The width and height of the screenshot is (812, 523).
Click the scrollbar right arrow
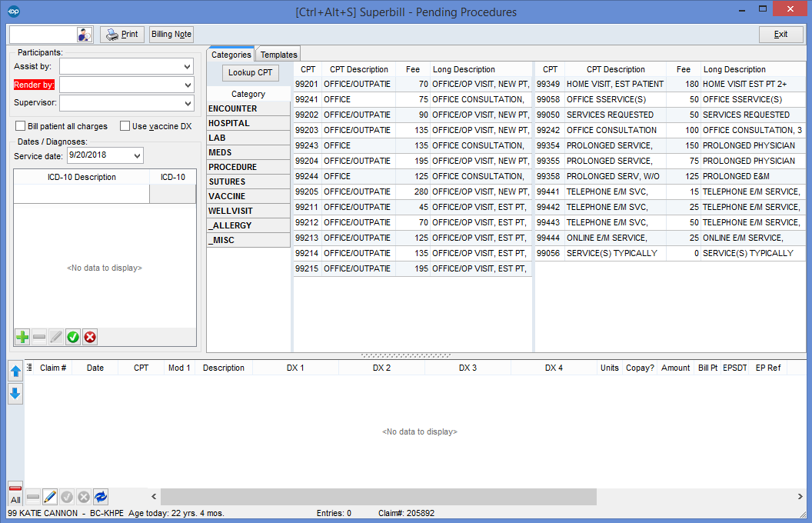coord(800,497)
